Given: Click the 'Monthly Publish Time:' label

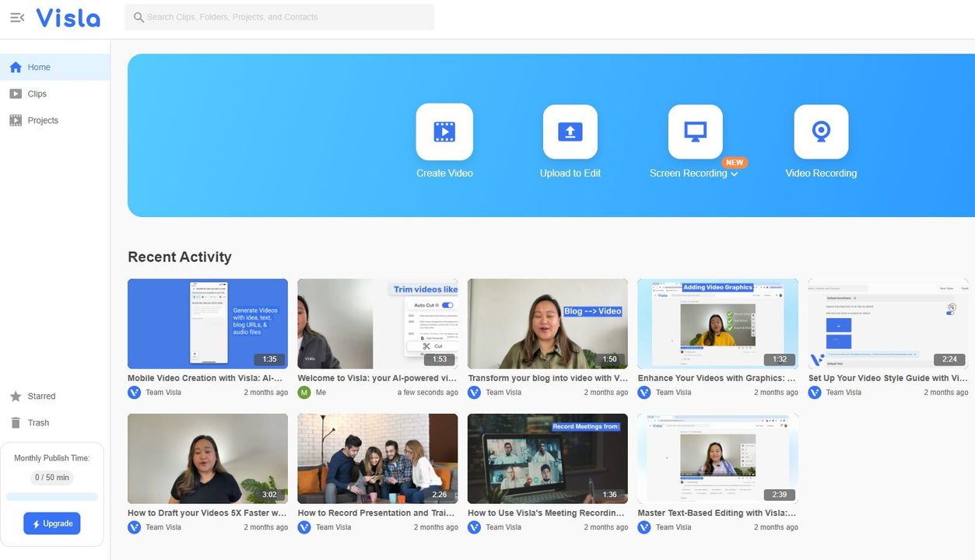Looking at the screenshot, I should [x=52, y=458].
